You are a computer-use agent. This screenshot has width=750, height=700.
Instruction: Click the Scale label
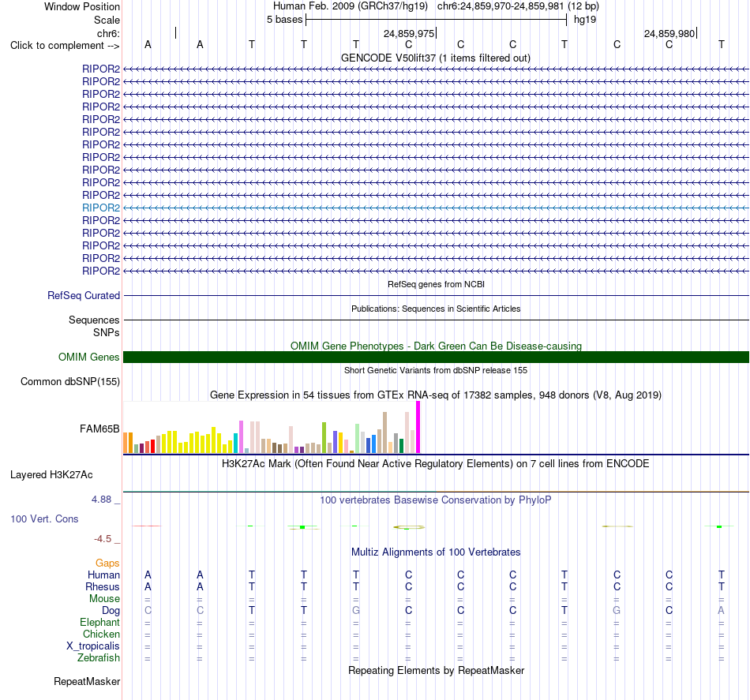click(107, 20)
